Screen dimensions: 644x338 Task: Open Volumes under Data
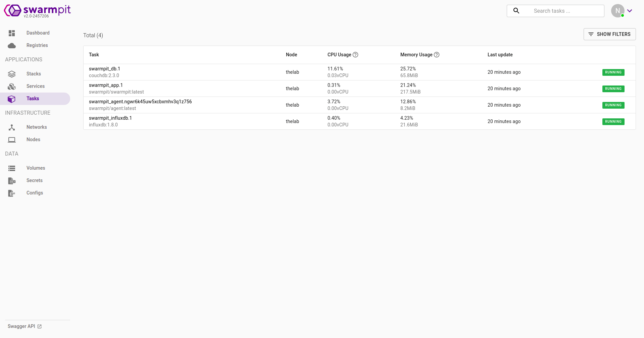coord(35,168)
